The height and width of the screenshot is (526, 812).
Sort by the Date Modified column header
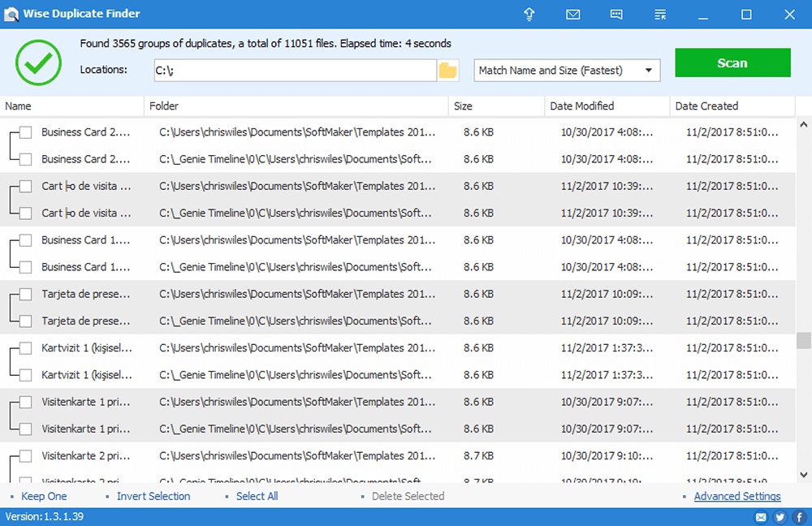(x=607, y=106)
